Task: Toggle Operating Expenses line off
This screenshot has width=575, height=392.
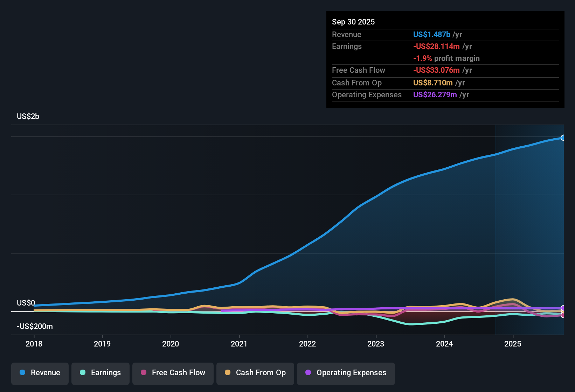Action: (346, 373)
